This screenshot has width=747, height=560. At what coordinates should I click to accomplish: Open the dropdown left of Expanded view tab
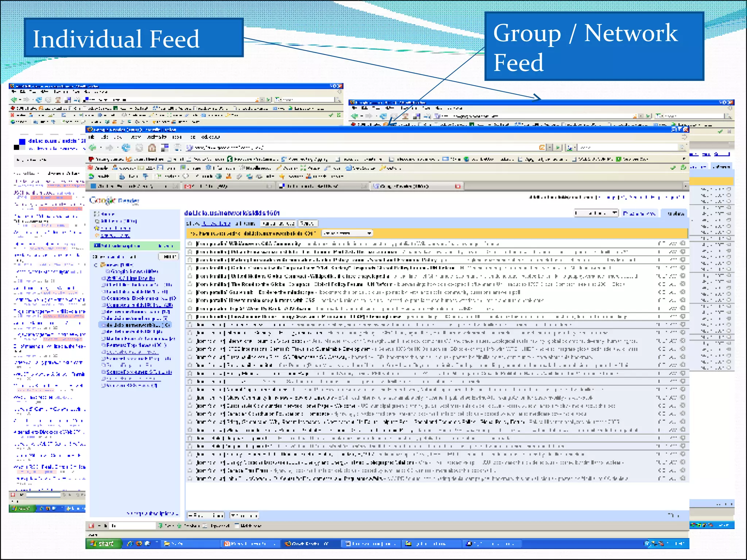(596, 213)
